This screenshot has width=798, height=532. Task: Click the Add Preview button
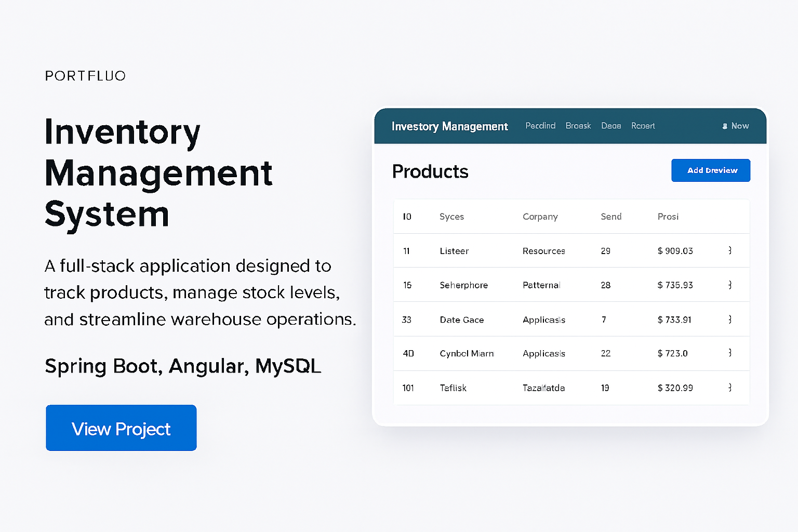(711, 170)
